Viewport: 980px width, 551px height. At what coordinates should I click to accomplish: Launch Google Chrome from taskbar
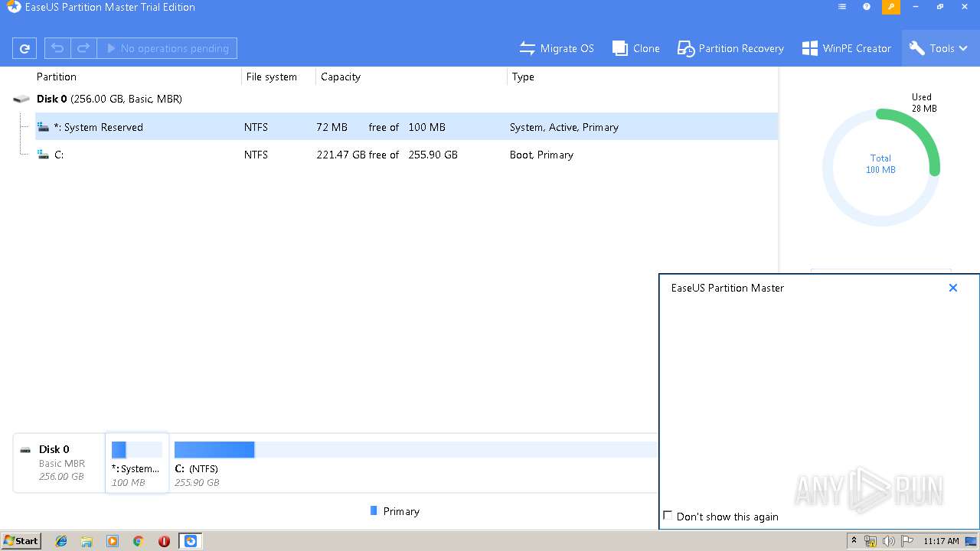pos(139,541)
